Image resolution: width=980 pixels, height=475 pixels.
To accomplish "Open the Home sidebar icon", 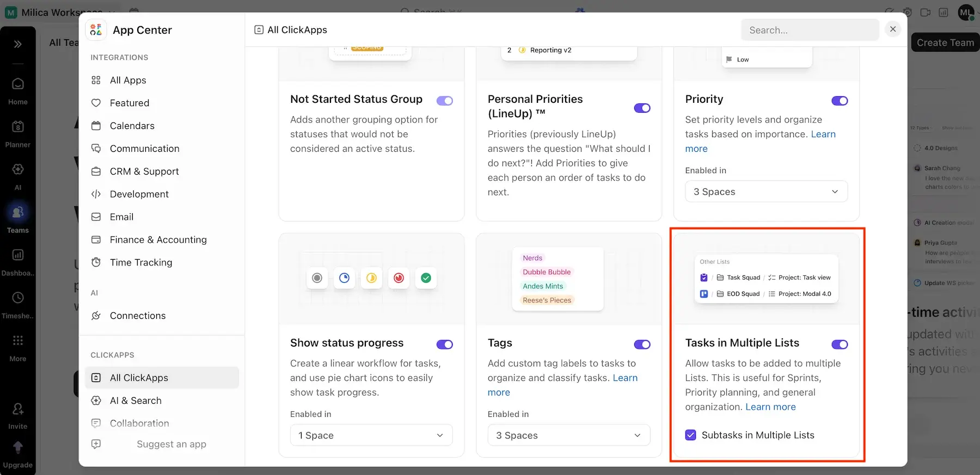I will click(x=18, y=84).
